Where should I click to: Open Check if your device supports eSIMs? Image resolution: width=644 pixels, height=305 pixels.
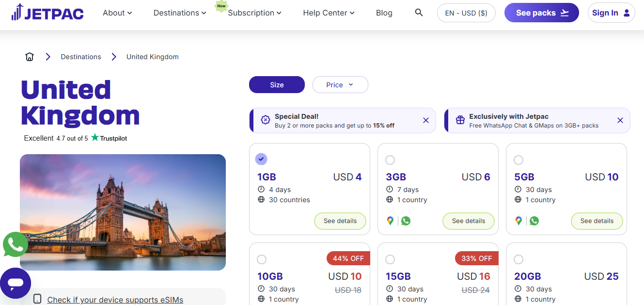(115, 300)
